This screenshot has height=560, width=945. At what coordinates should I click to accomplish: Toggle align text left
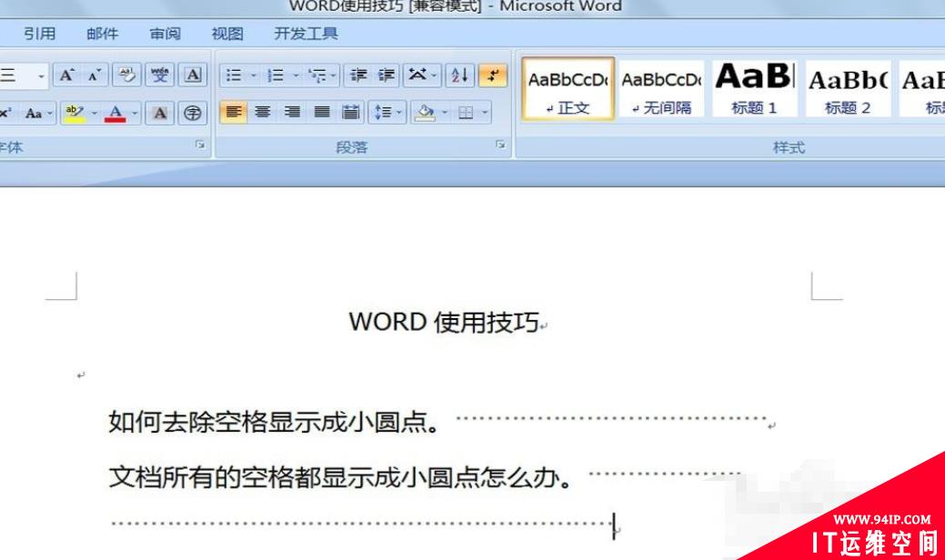(x=234, y=112)
